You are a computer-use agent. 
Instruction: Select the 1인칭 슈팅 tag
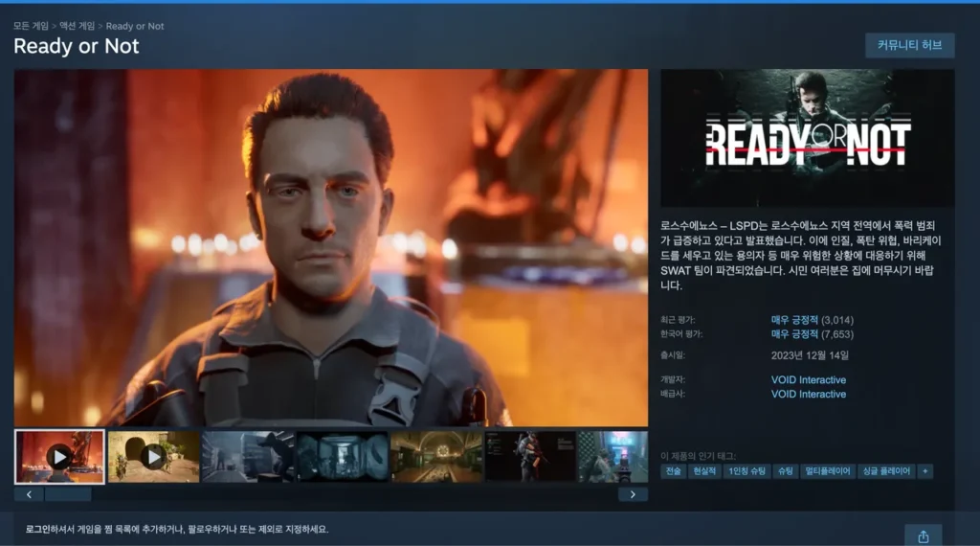click(x=746, y=471)
